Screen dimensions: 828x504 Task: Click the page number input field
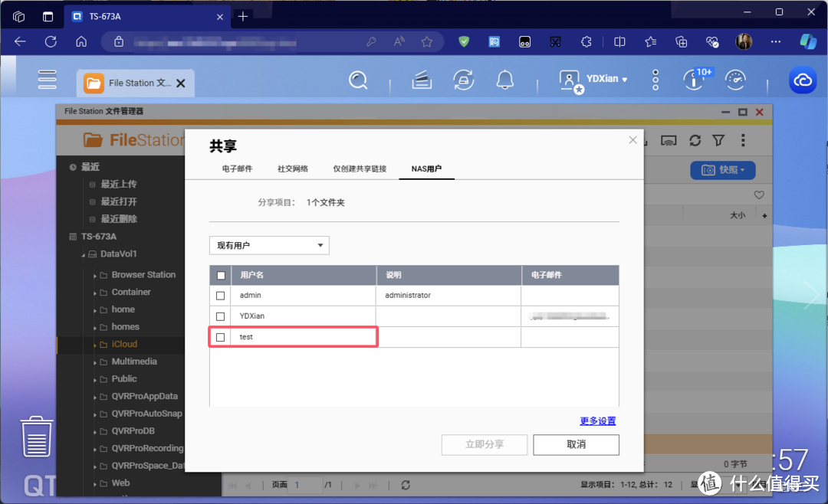(307, 485)
